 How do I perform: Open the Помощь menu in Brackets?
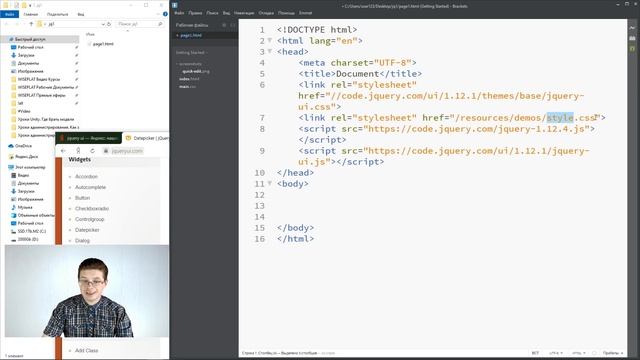(286, 13)
